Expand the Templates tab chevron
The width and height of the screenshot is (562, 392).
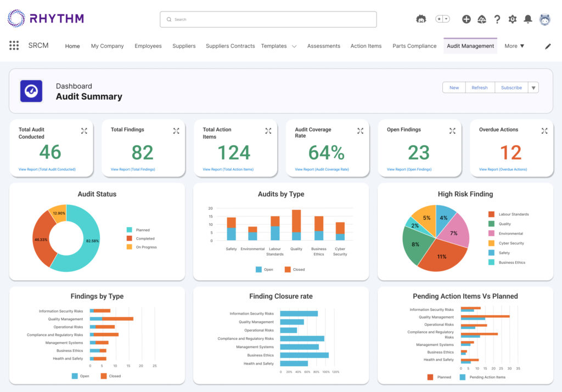tap(294, 47)
